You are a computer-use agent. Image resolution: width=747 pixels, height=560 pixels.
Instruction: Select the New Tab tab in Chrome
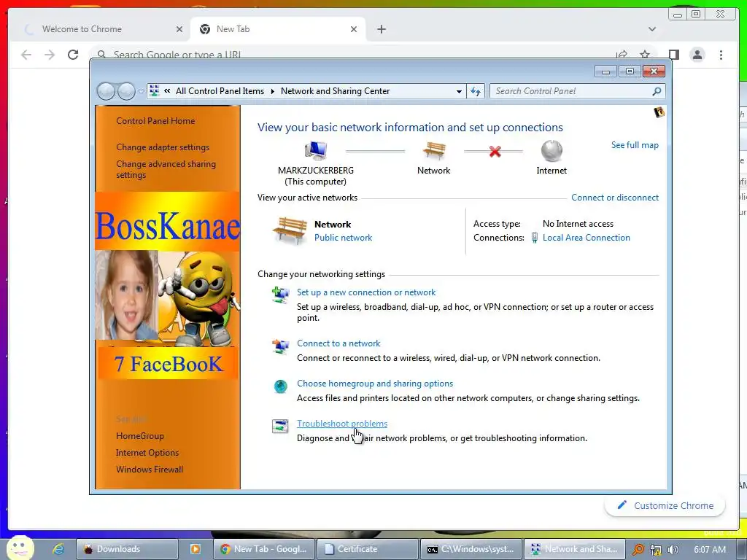278,29
